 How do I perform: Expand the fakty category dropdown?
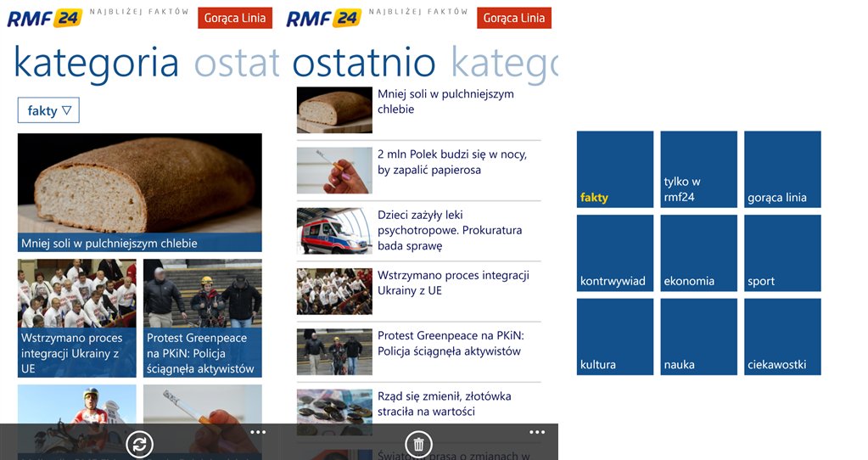(48, 110)
